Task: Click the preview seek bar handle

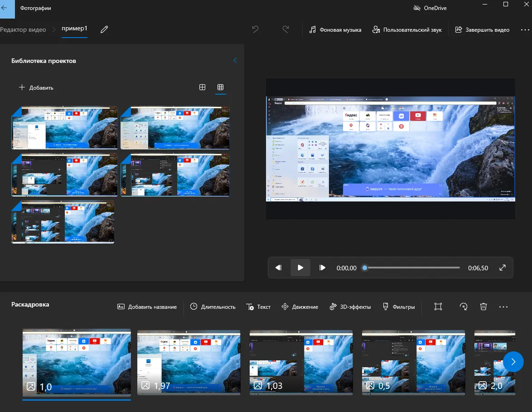Action: [x=365, y=268]
